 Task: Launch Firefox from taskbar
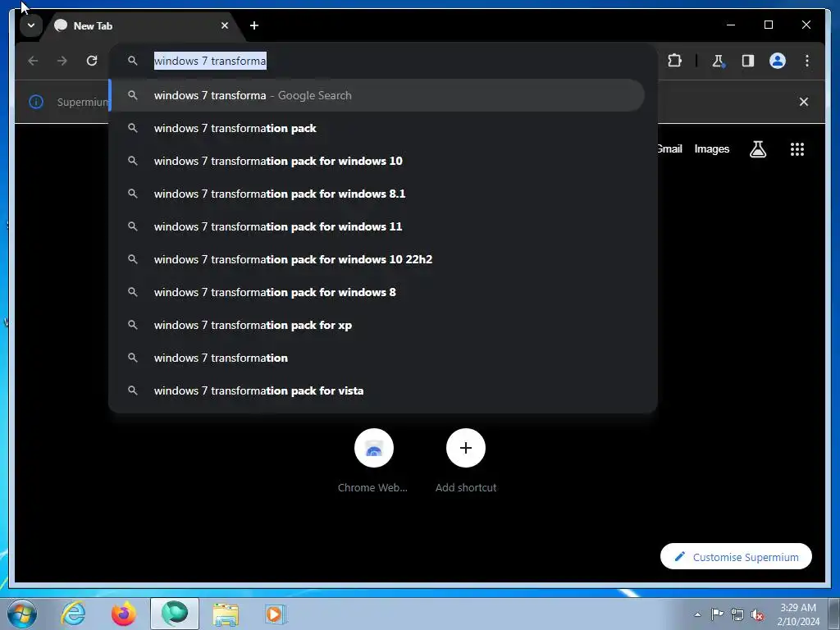pyautogui.click(x=123, y=614)
